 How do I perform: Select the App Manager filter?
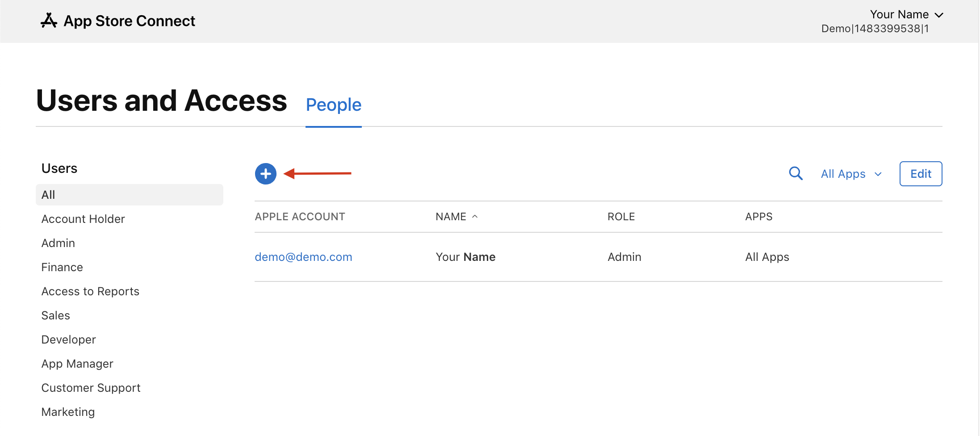point(77,364)
